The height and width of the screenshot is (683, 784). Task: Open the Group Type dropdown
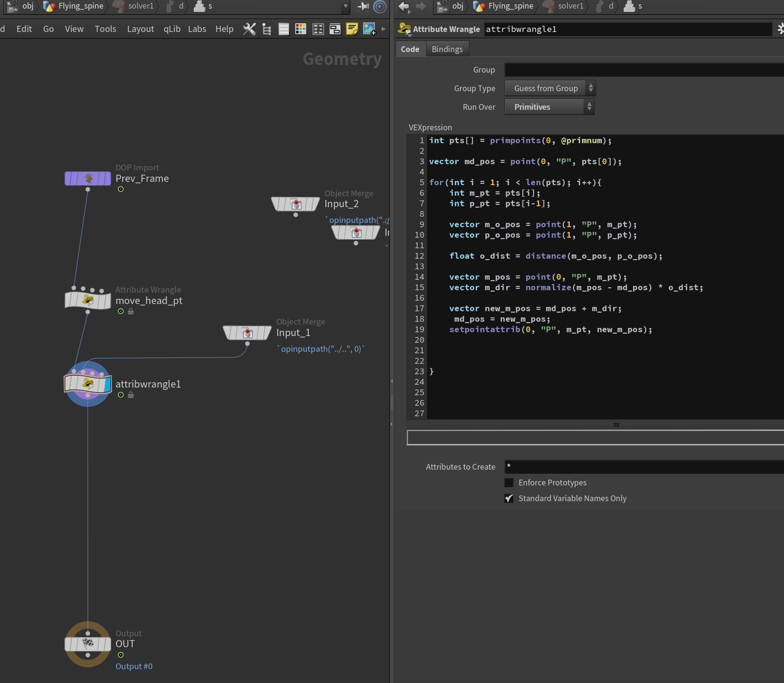point(550,88)
